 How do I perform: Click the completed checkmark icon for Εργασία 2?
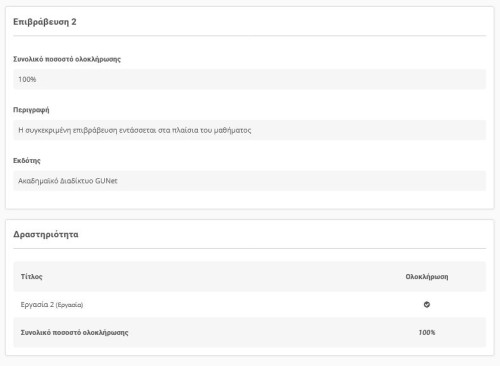click(x=427, y=304)
